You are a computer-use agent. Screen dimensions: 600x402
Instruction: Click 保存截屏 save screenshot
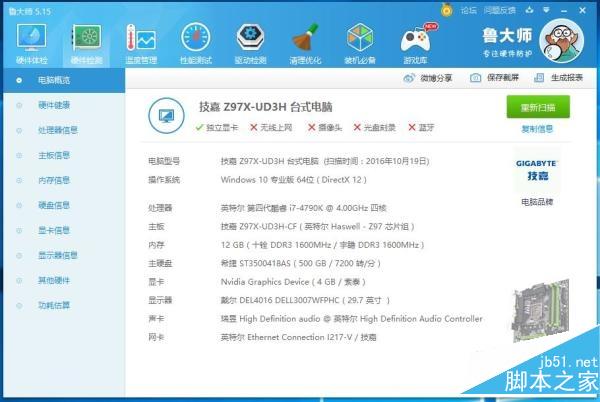click(x=494, y=78)
